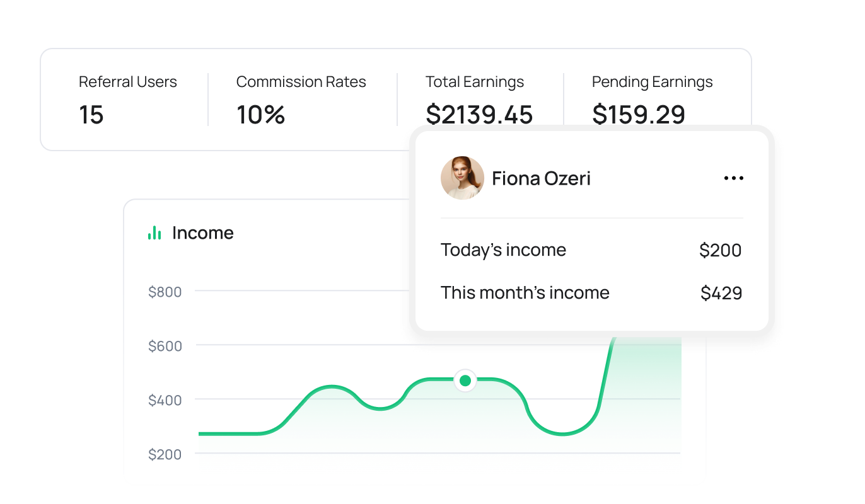Click the $600 y-axis label
The image size is (865, 504).
165,346
